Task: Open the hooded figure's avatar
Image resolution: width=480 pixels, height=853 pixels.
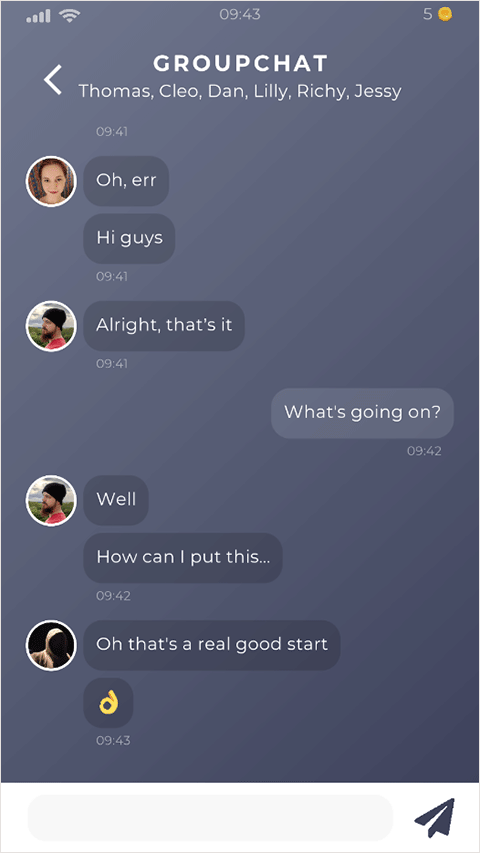Action: tap(51, 645)
